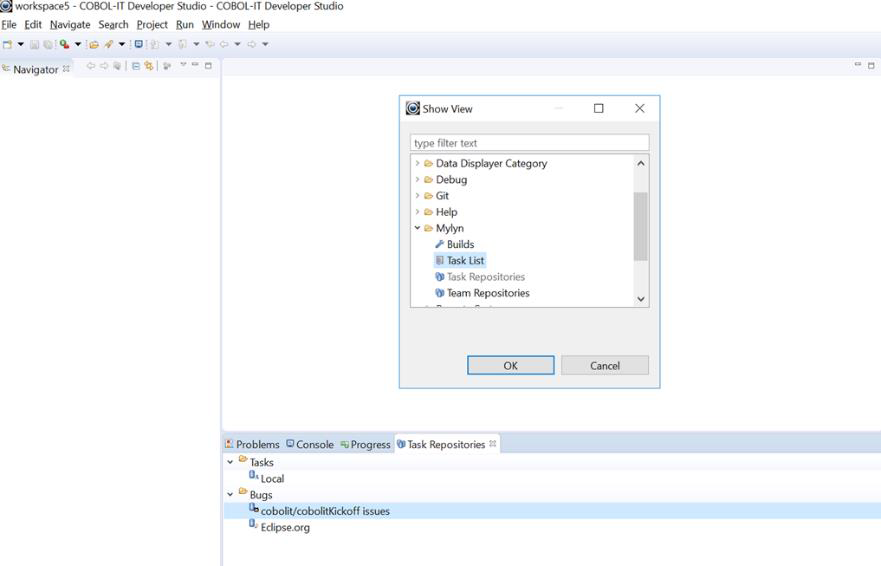Maximize the Navigator view panel
The image size is (881, 566).
pos(209,66)
